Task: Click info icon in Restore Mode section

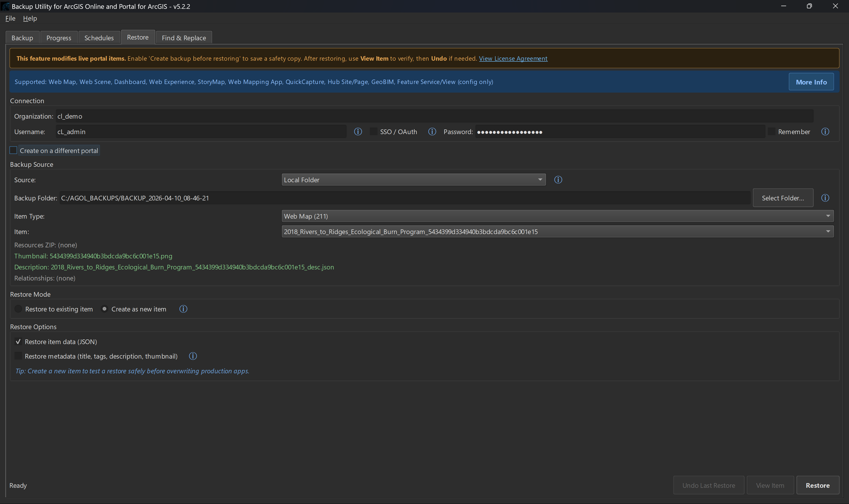Action: tap(183, 309)
